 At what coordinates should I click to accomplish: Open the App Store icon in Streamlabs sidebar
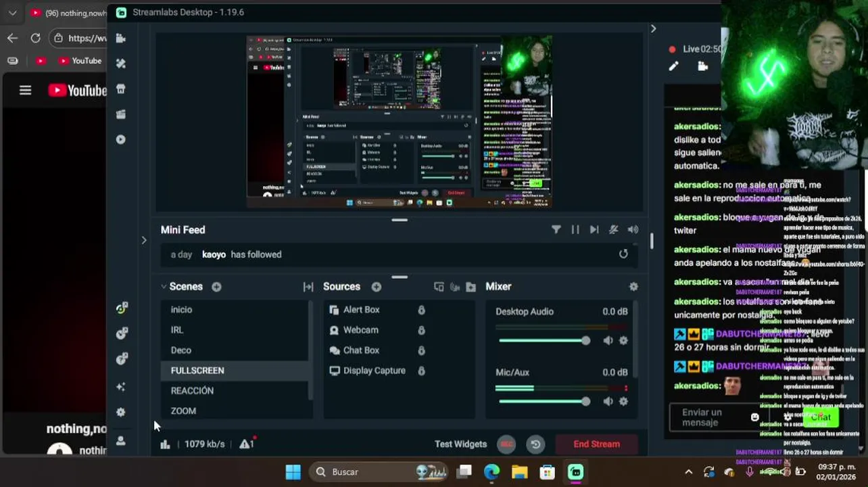pos(121,89)
